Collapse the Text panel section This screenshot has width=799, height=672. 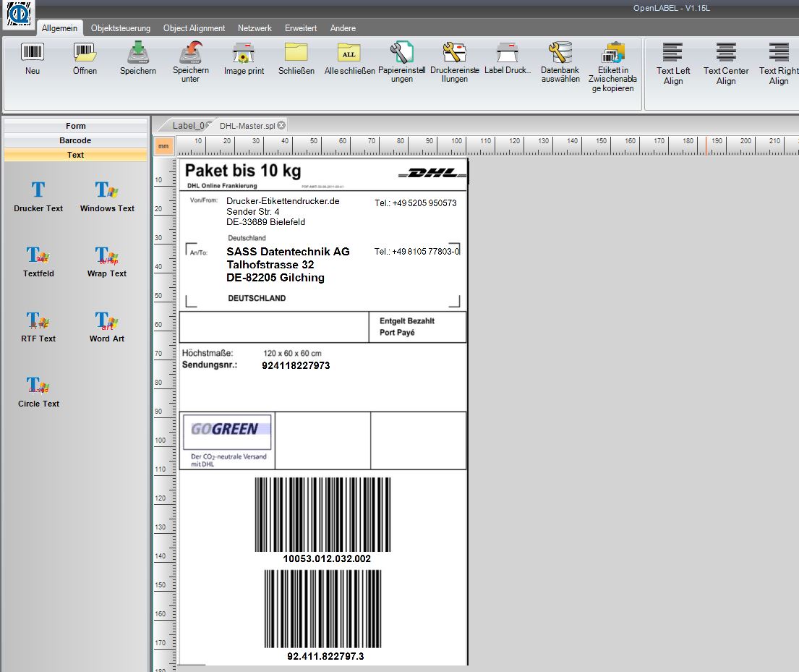75,155
